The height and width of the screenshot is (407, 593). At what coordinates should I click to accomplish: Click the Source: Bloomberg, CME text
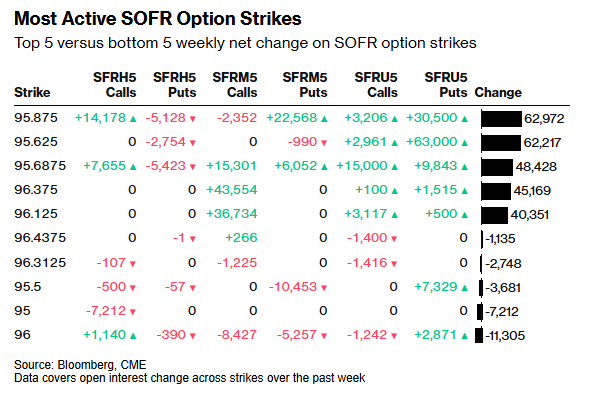click(x=80, y=365)
